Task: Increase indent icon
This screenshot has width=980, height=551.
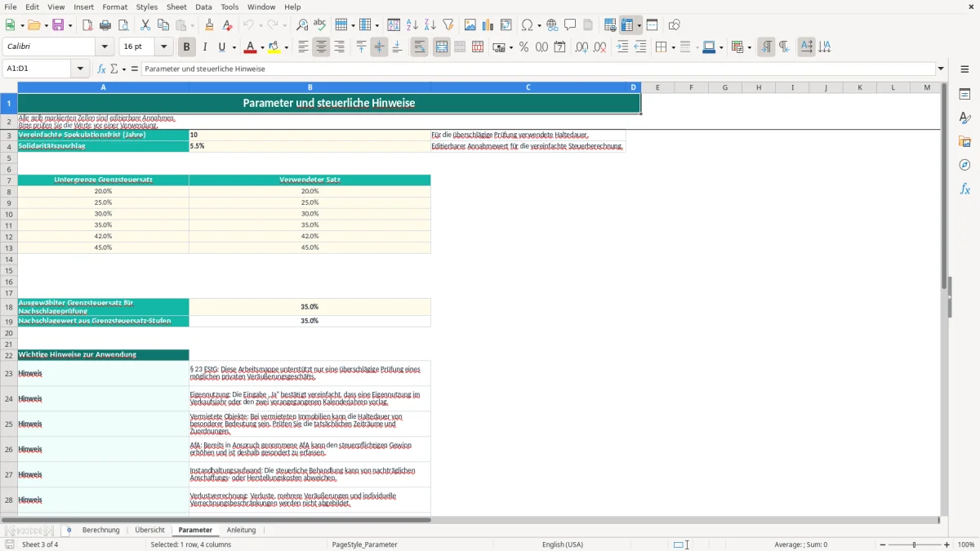Action: [622, 47]
